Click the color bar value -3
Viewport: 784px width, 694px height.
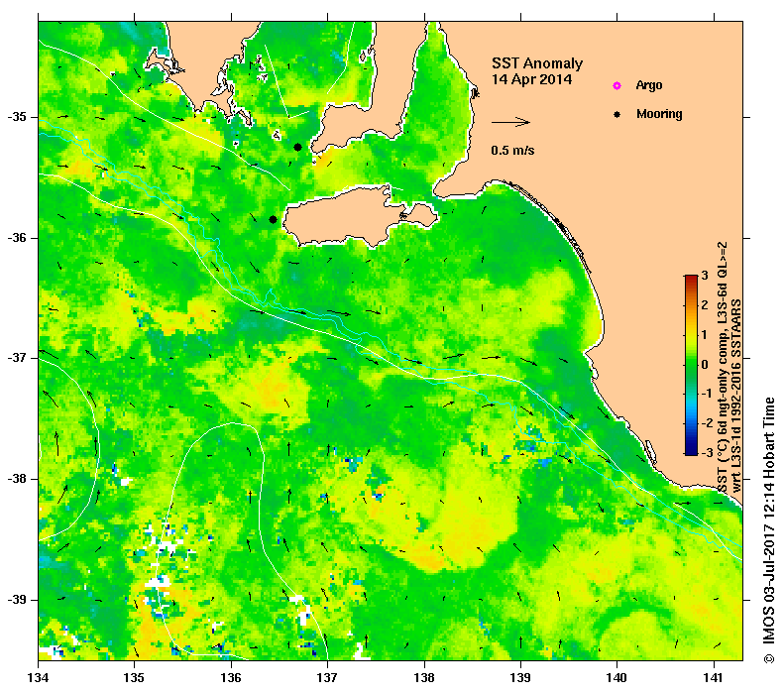pyautogui.click(x=707, y=452)
